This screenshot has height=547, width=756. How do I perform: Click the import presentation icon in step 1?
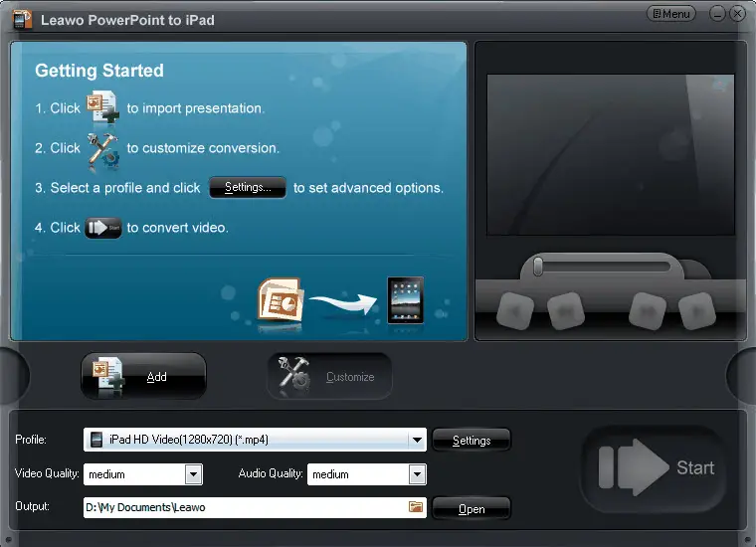click(102, 107)
